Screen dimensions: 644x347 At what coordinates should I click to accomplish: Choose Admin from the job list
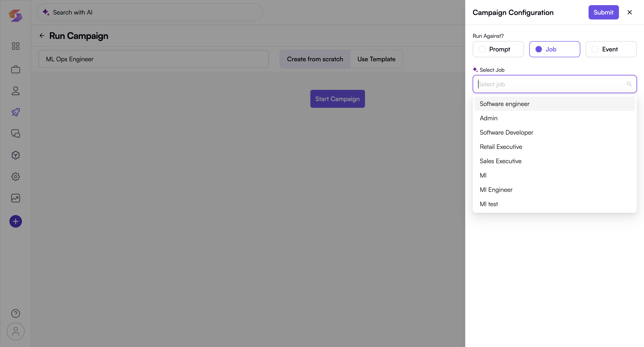pyautogui.click(x=555, y=118)
